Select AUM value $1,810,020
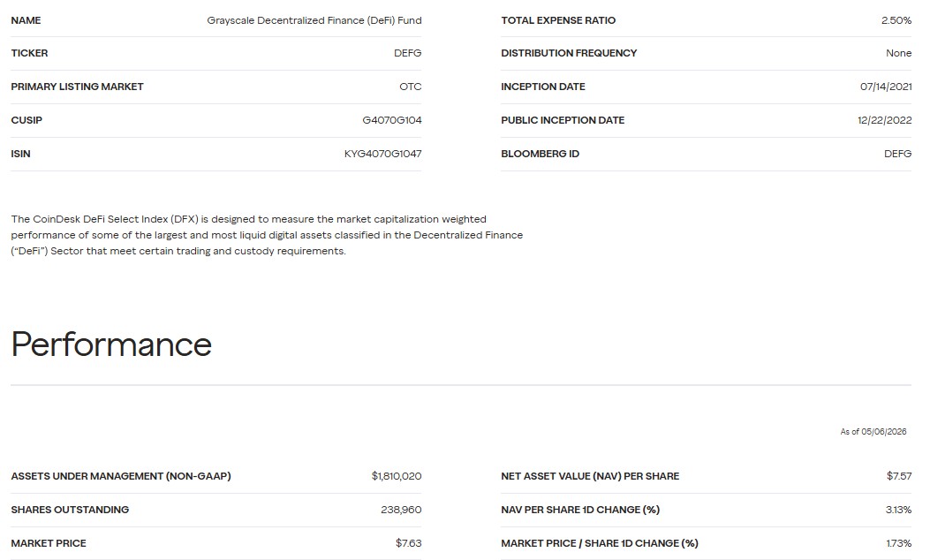Image resolution: width=930 pixels, height=560 pixels. pos(397,476)
